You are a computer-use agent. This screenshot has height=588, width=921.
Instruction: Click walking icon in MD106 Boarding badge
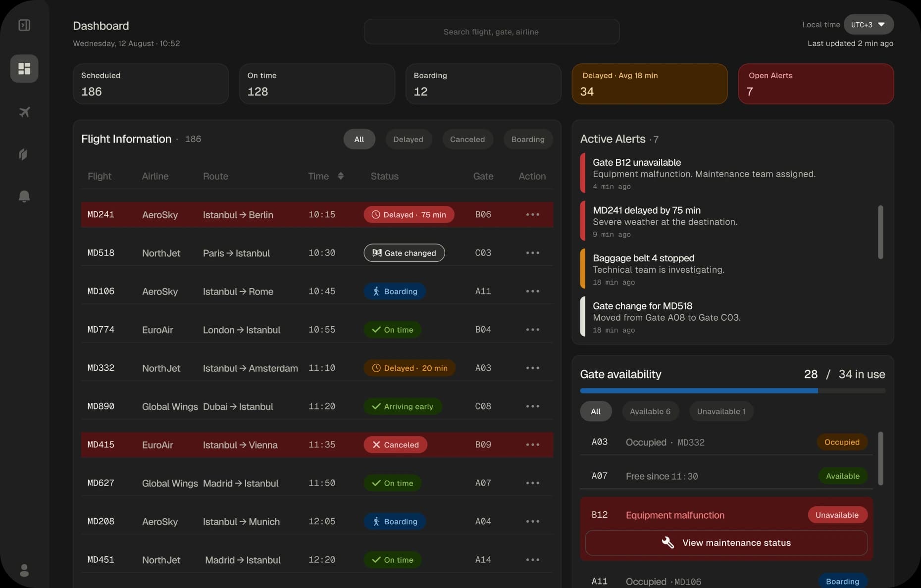tap(376, 291)
